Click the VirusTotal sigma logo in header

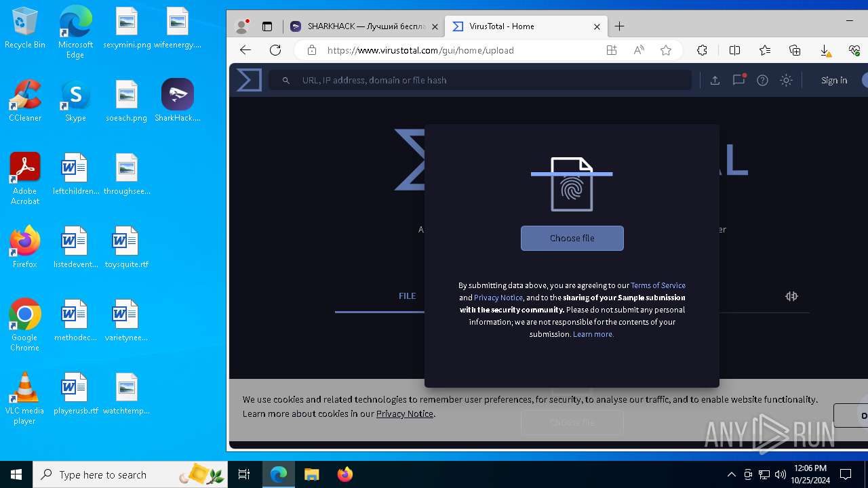point(249,80)
